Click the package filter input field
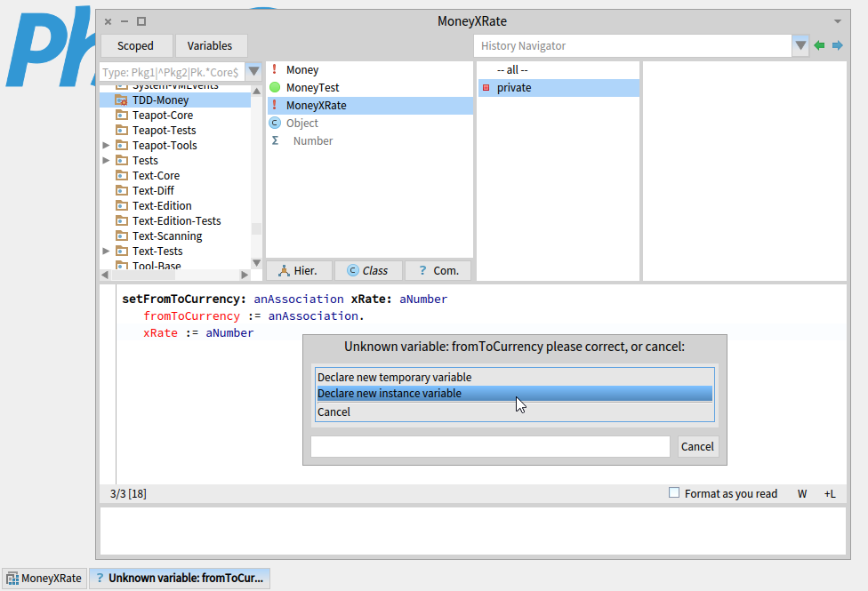868x591 pixels. click(x=173, y=72)
